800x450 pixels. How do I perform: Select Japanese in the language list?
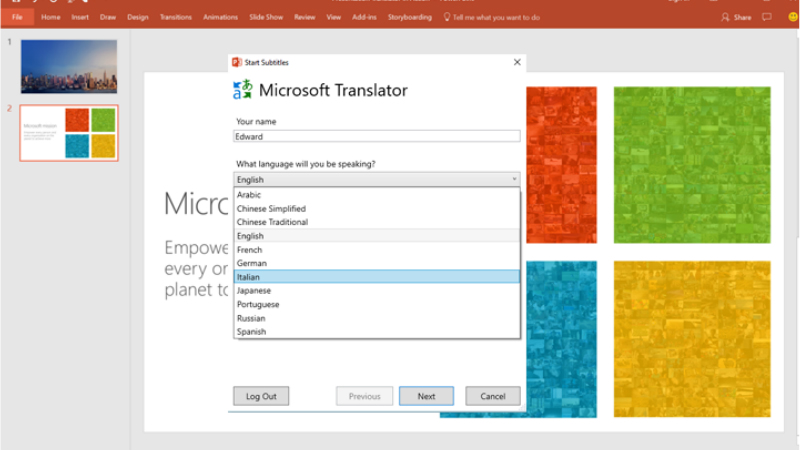coord(377,290)
